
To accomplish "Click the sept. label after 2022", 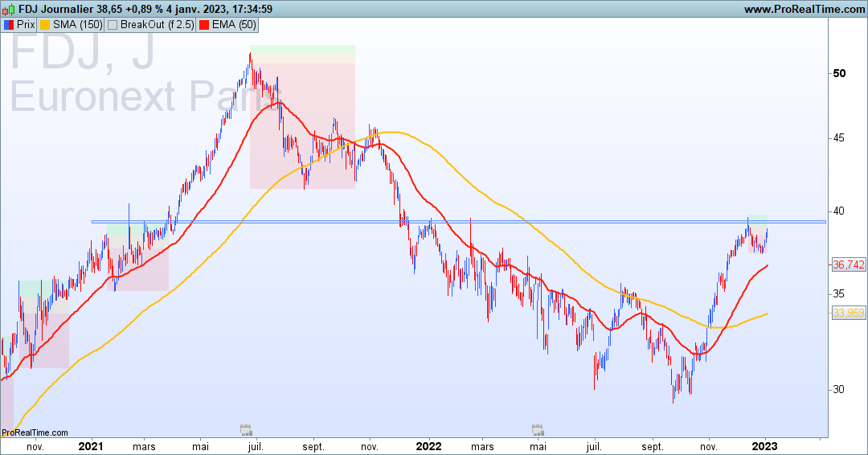I will click(x=652, y=447).
